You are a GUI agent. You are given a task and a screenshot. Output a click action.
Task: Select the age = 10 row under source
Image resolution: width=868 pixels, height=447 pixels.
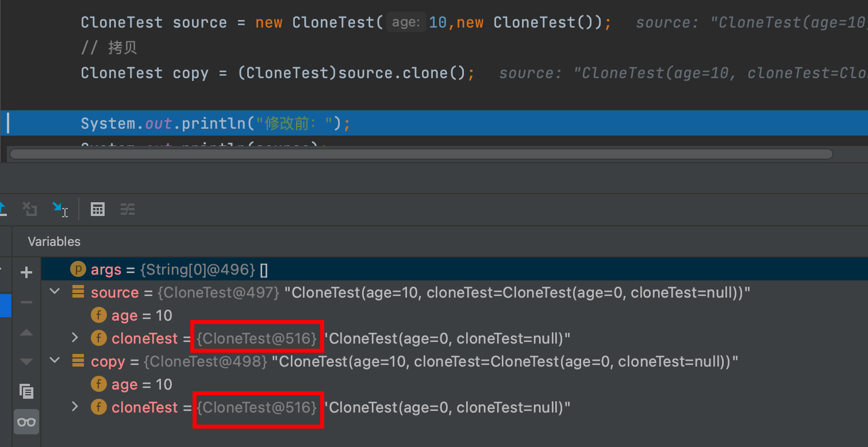click(455, 315)
